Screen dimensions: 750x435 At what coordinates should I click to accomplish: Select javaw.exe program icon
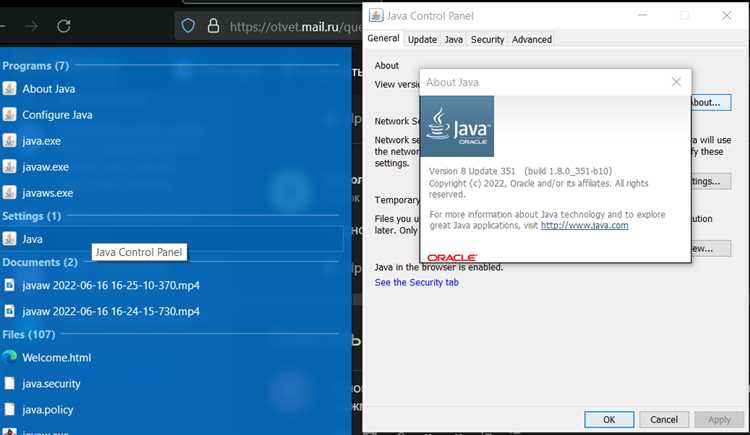coord(9,167)
